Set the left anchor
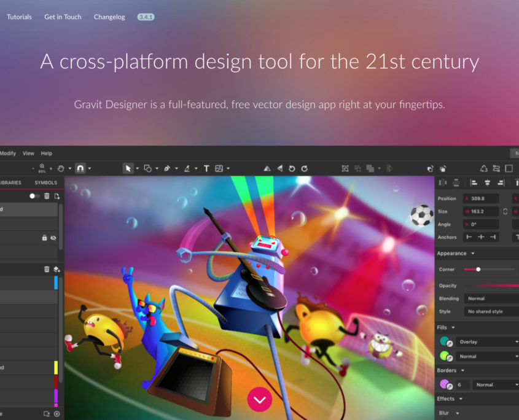The image size is (519, 420). pyautogui.click(x=469, y=237)
